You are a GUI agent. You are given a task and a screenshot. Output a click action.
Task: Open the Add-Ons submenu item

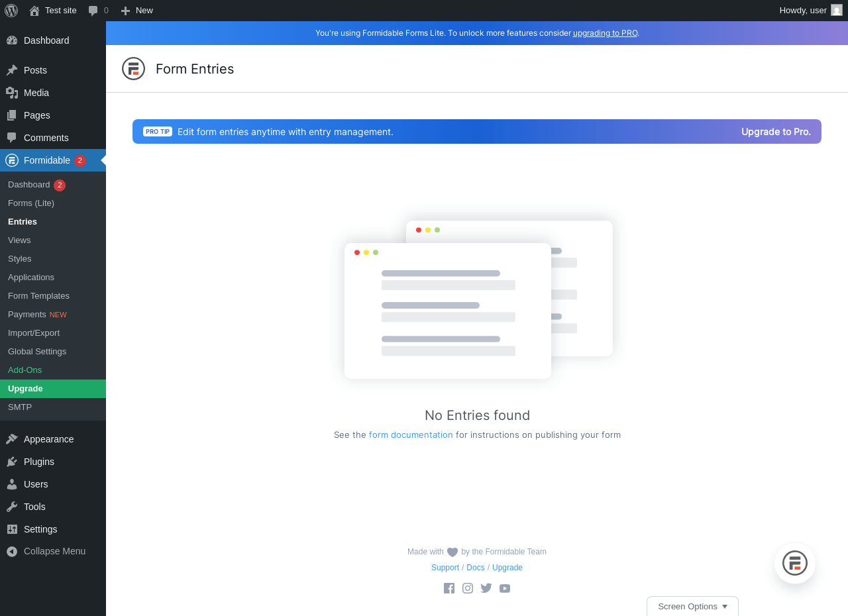click(53, 370)
